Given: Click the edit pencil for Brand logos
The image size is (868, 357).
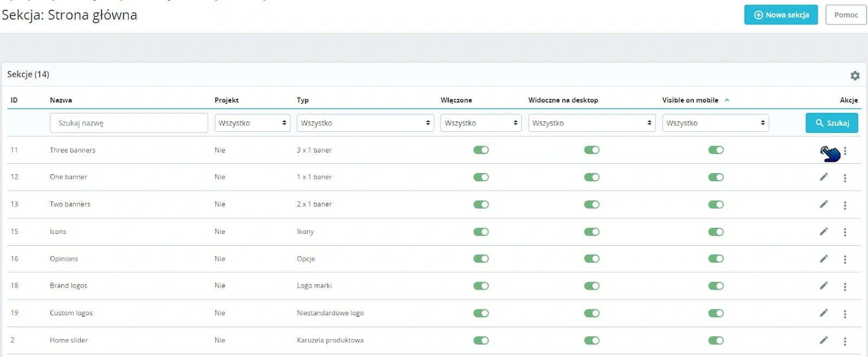Looking at the screenshot, I should [824, 286].
